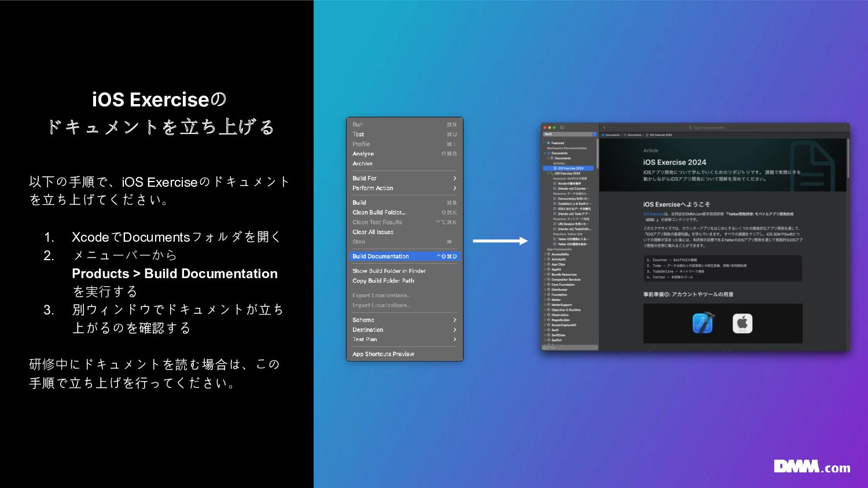Click the iOS Exercise 2024 breadcrumb
Screen dimensions: 868x488
click(x=659, y=135)
